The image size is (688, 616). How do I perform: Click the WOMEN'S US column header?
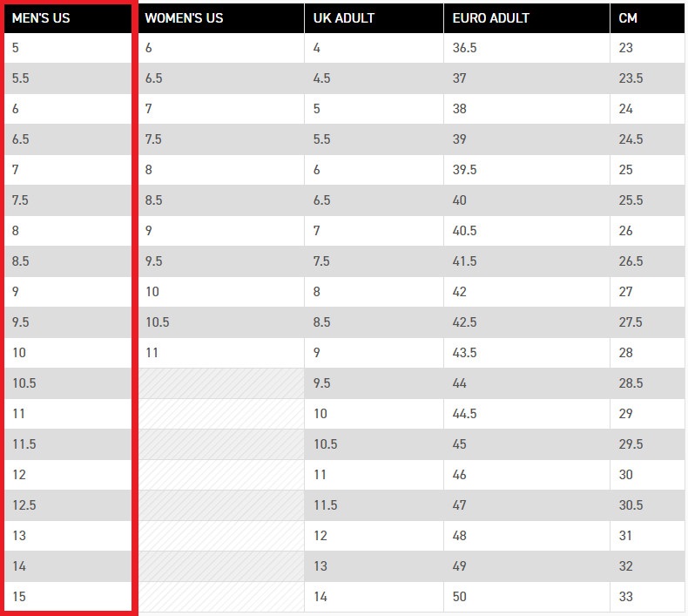221,18
